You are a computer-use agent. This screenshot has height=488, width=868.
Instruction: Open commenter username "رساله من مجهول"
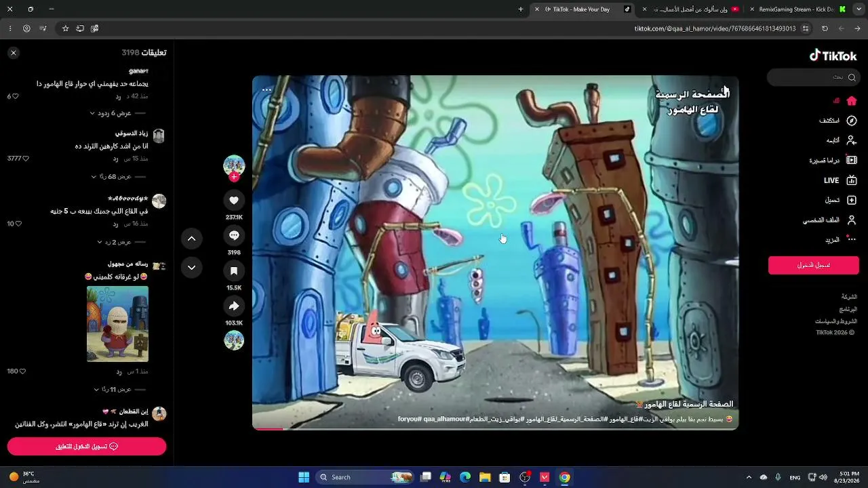[127, 264]
